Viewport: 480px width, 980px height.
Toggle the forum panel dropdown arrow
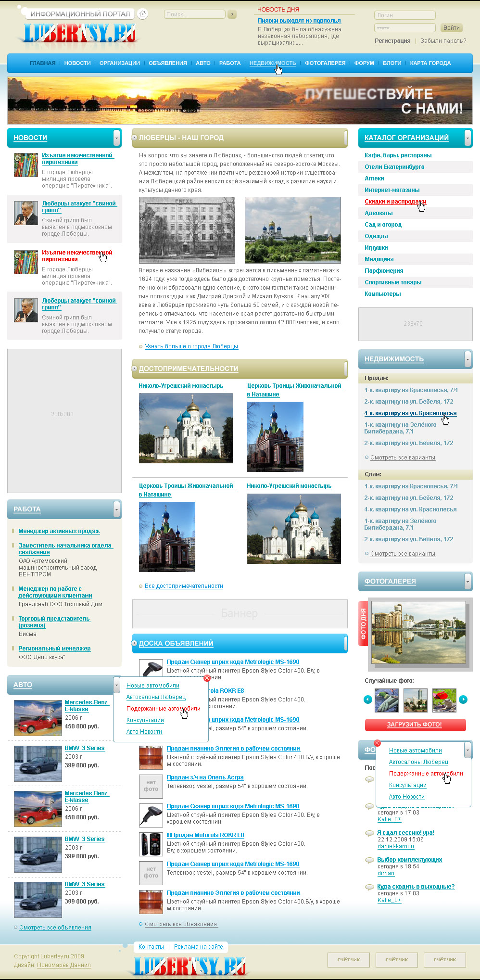click(x=467, y=750)
